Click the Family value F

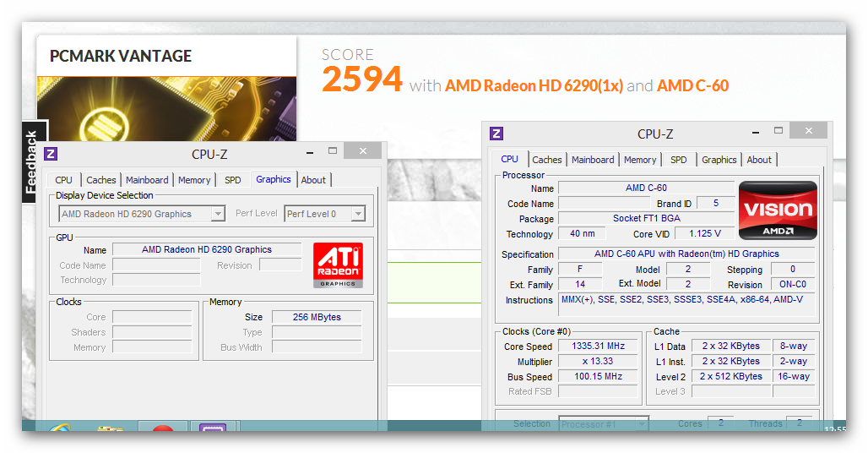579,269
